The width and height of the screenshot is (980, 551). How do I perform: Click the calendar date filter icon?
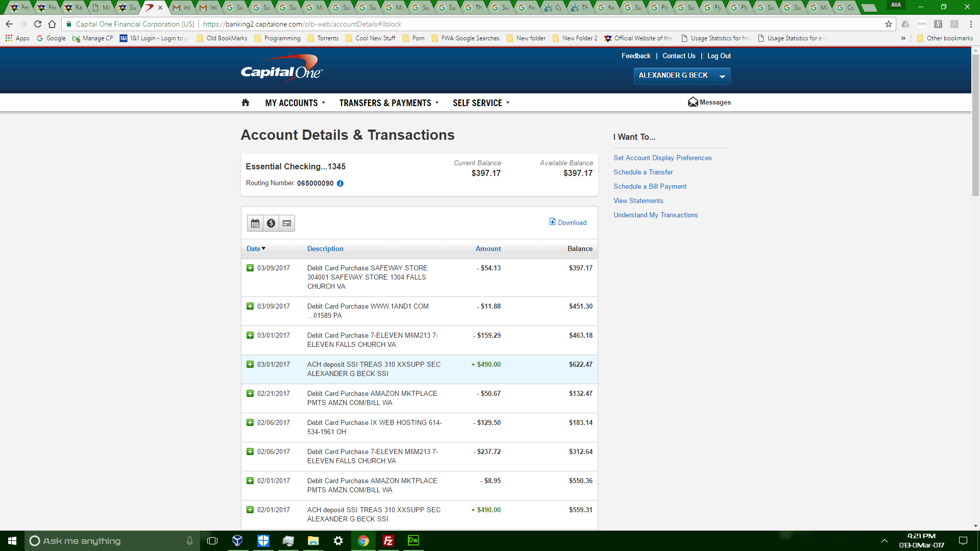tap(255, 223)
